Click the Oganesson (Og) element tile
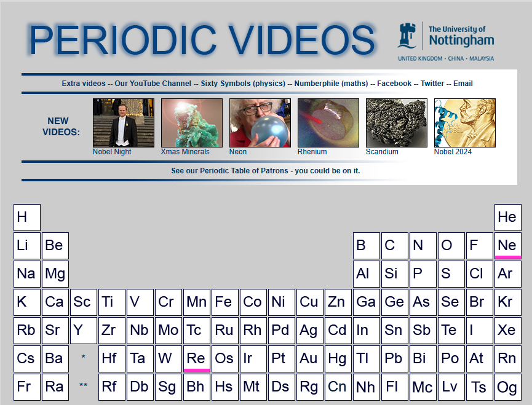532x405 pixels. click(507, 387)
